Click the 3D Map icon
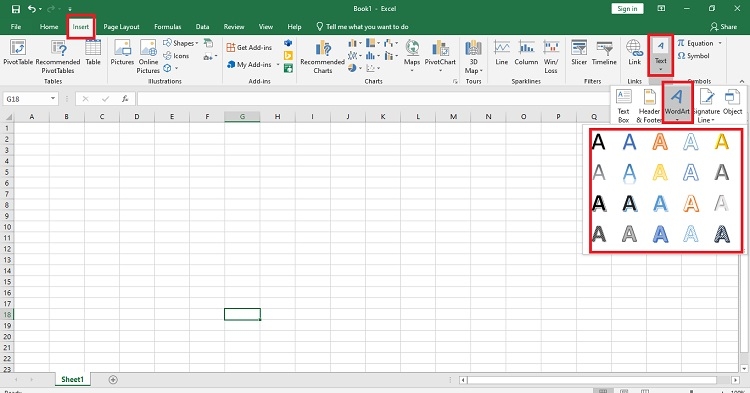Screen dimensions: 750x393 pyautogui.click(x=474, y=56)
